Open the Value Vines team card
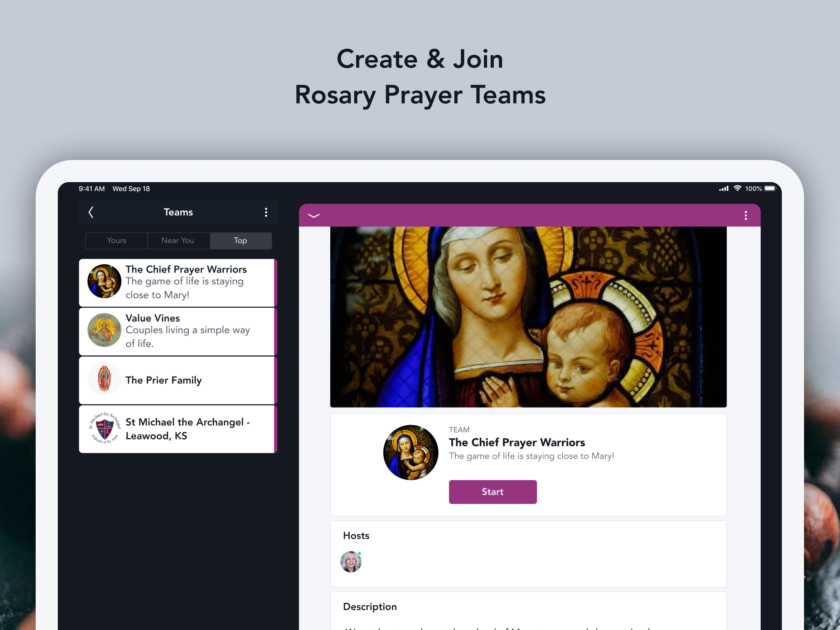This screenshot has width=840, height=630. [x=178, y=331]
